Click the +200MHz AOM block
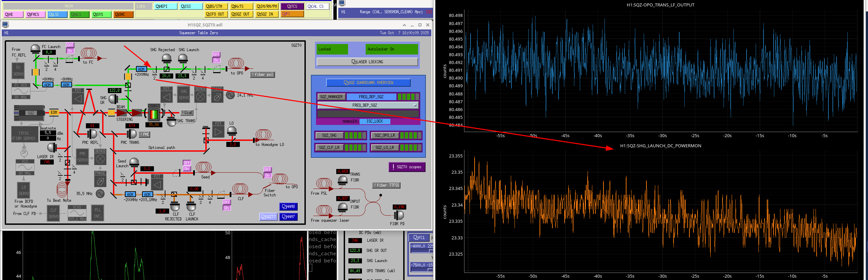The width and height of the screenshot is (868, 280). pos(141,69)
